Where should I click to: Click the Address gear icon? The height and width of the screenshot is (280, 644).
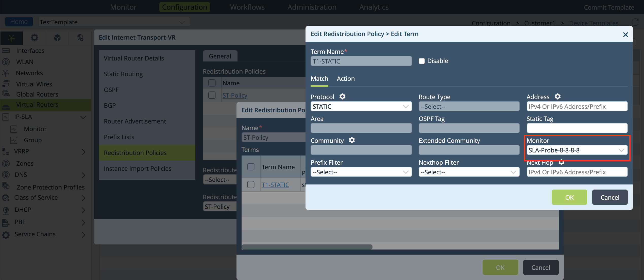click(557, 97)
